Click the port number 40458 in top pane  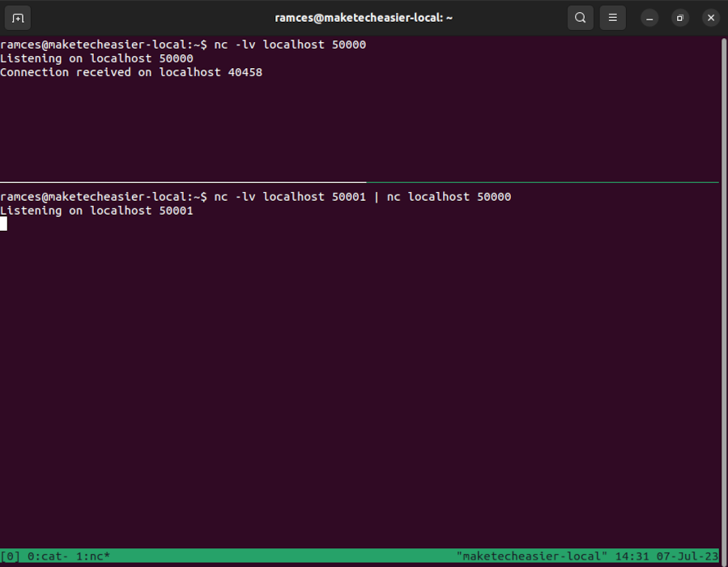coord(245,72)
